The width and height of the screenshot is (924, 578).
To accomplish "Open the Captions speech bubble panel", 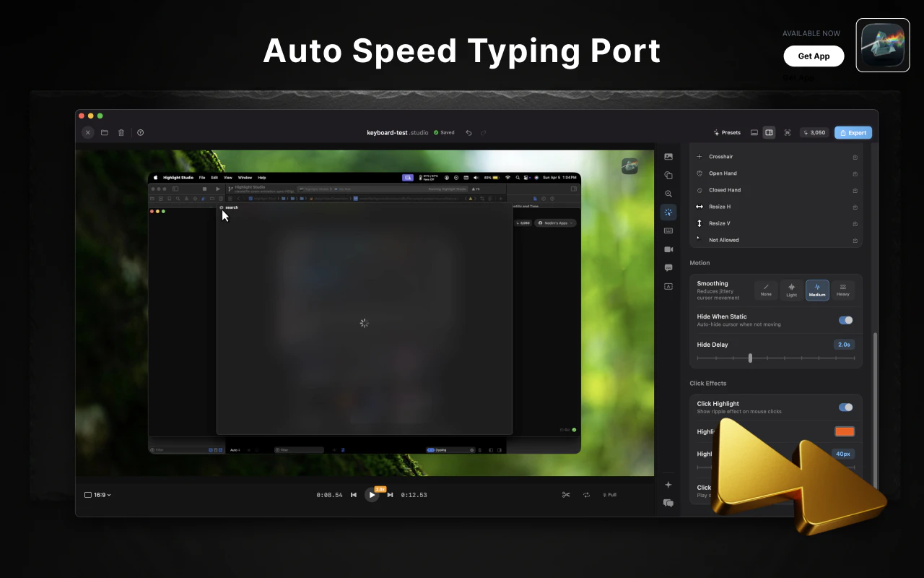I will point(668,267).
